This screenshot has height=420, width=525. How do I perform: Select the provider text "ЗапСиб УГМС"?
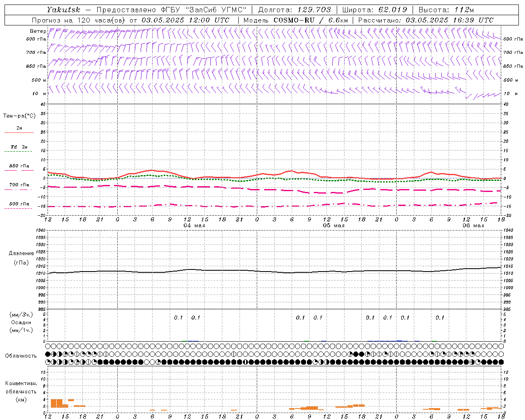click(217, 10)
